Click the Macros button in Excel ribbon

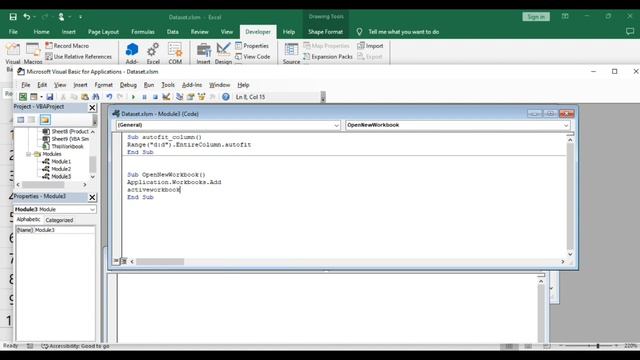(x=33, y=53)
